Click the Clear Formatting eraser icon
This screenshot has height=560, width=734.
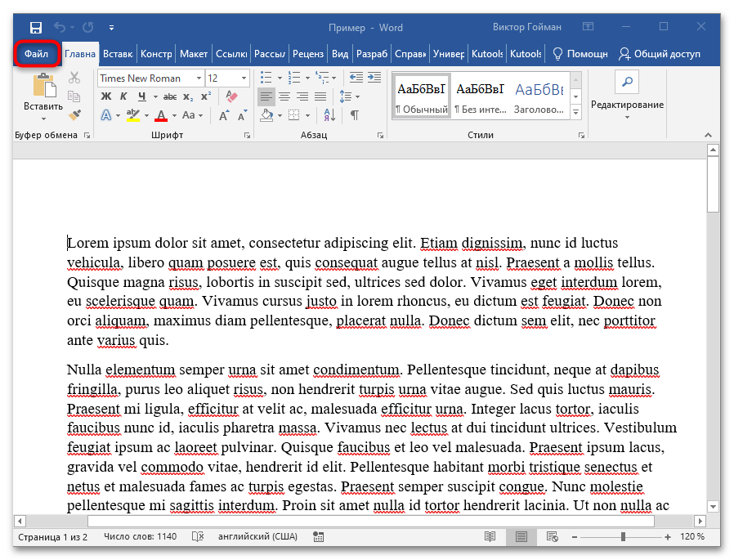[x=230, y=96]
